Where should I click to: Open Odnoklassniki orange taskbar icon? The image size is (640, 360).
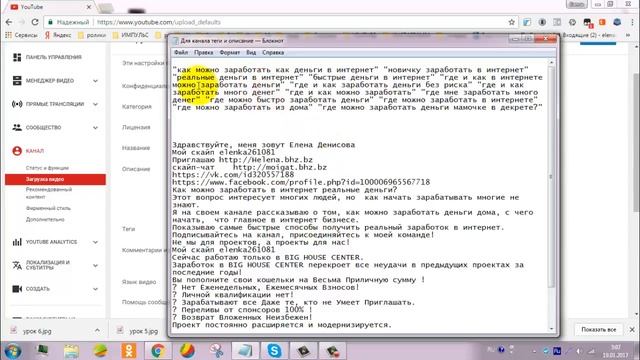click(x=129, y=351)
